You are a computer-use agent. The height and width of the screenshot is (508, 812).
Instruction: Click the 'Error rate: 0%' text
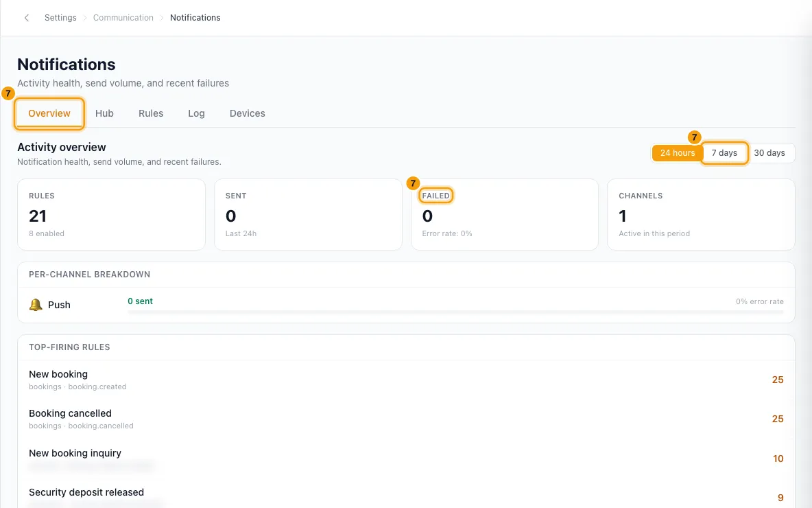(447, 234)
